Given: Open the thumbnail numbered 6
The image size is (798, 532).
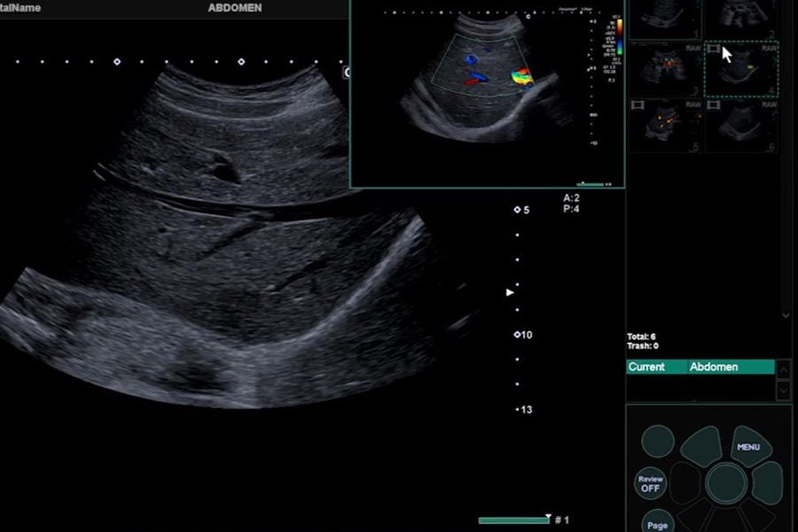Looking at the screenshot, I should 741,126.
